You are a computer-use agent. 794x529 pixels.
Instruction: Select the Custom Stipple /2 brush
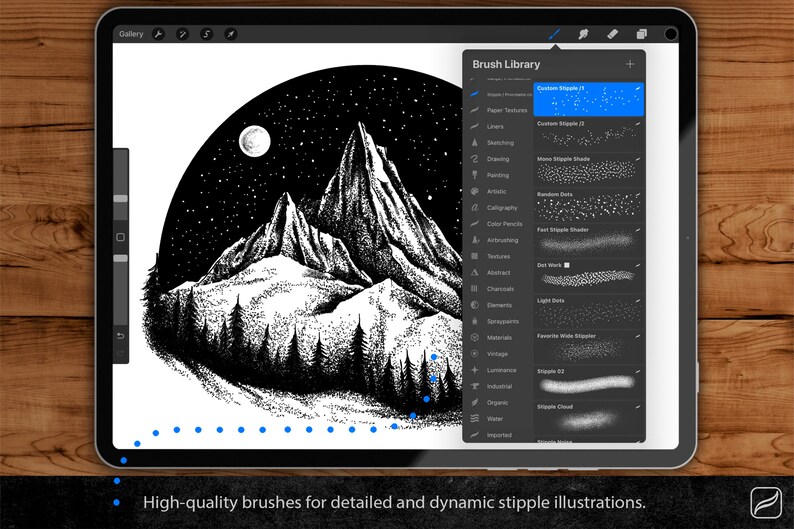588,135
